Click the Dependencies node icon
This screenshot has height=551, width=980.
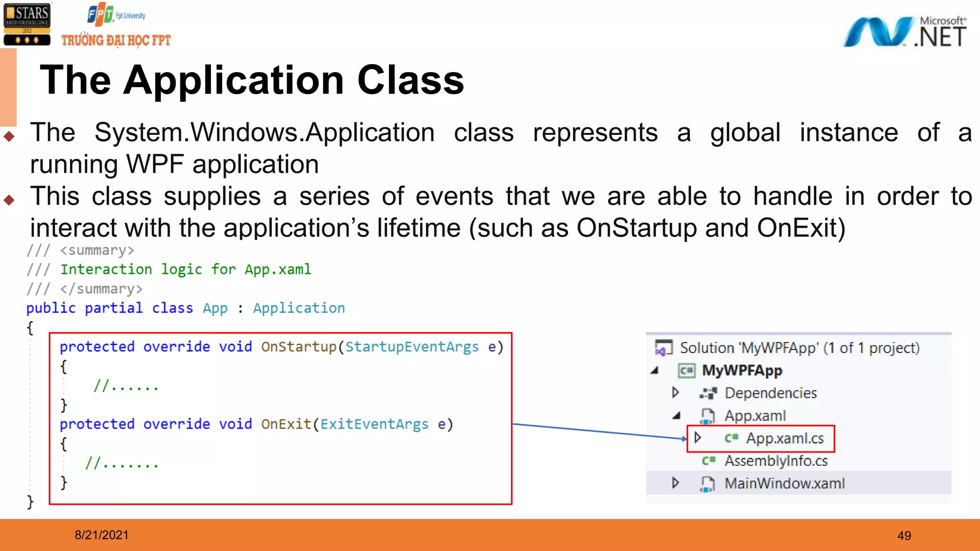pos(708,393)
